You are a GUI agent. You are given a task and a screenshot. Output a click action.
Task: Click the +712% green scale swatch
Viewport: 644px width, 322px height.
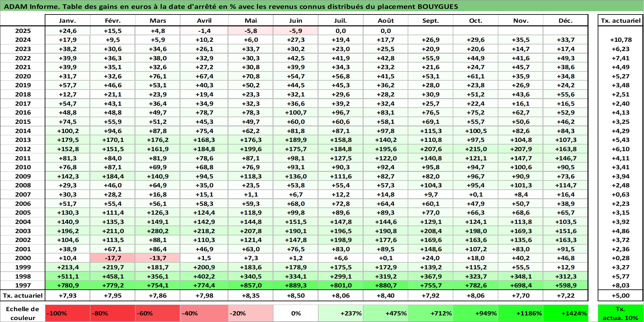pyautogui.click(x=431, y=313)
